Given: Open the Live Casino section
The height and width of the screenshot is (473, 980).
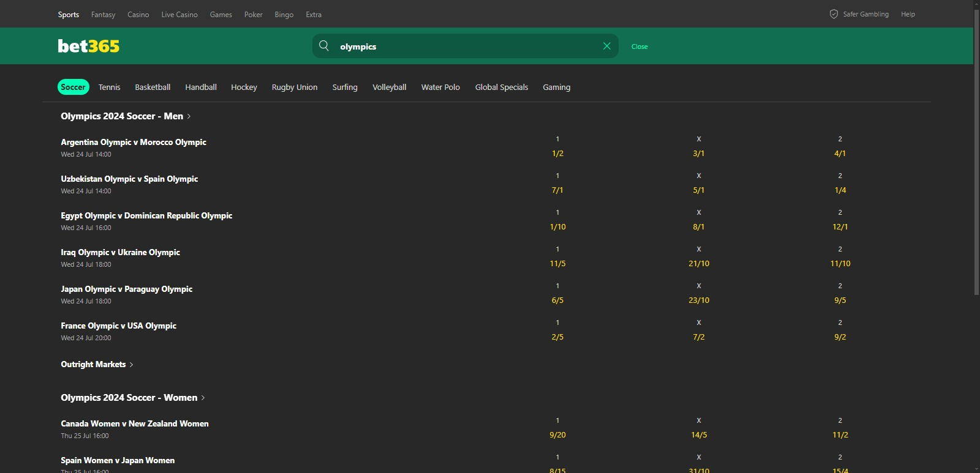Looking at the screenshot, I should 179,15.
